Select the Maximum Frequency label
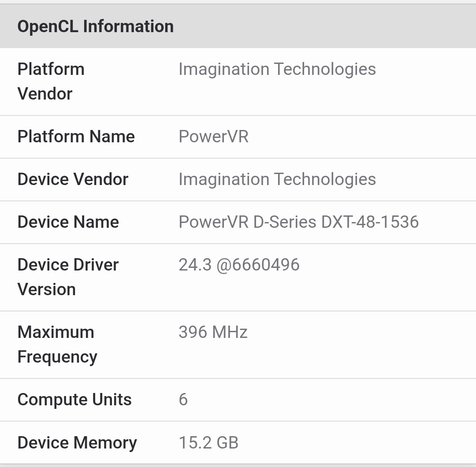 [x=57, y=345]
